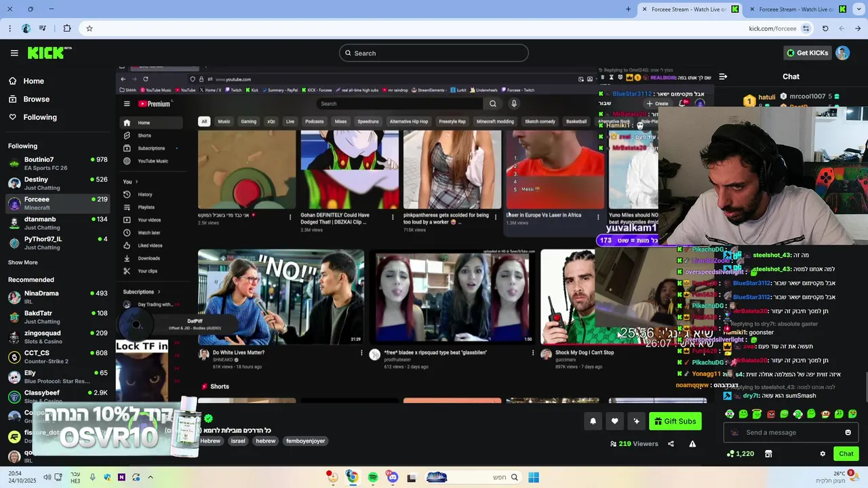The height and width of the screenshot is (488, 868).
Task: Open NinaDrama recommended channel
Action: (58, 297)
